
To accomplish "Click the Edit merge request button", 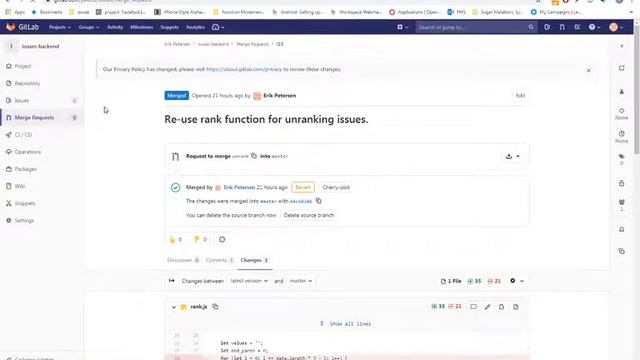I will click(x=520, y=96).
